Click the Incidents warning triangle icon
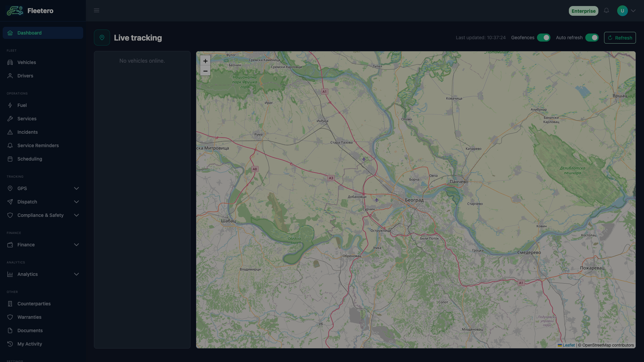 (10, 132)
